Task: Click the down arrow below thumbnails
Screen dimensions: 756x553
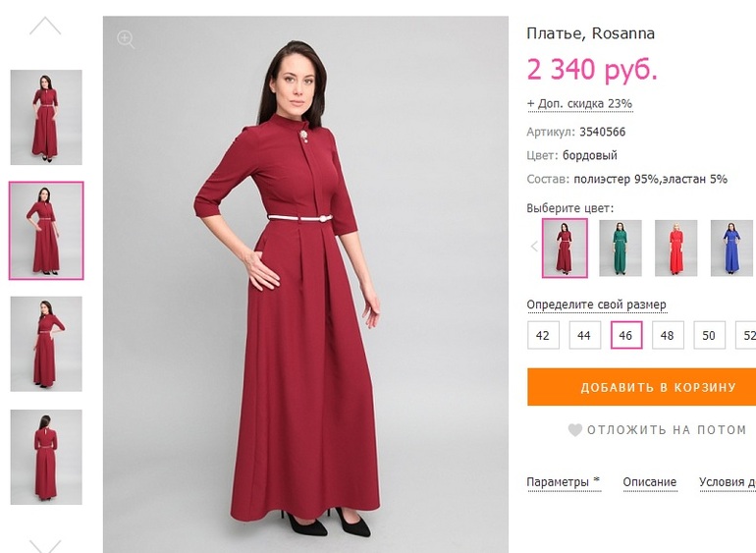Action: 45,546
